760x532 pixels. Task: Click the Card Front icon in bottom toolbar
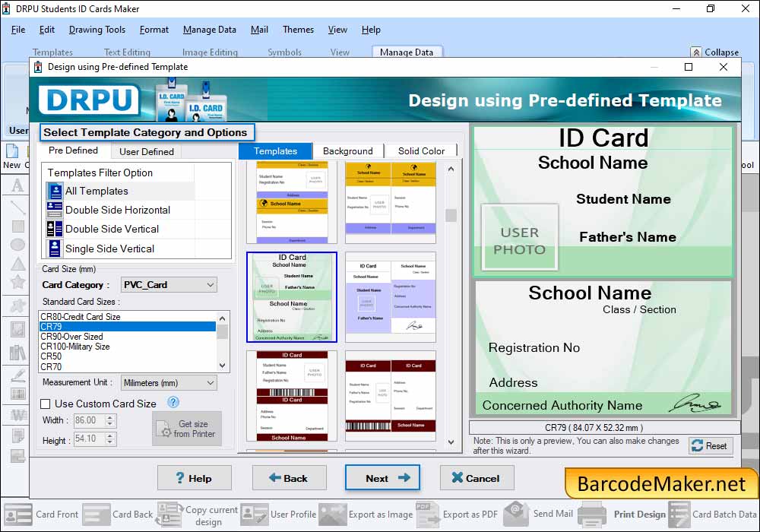(18, 515)
